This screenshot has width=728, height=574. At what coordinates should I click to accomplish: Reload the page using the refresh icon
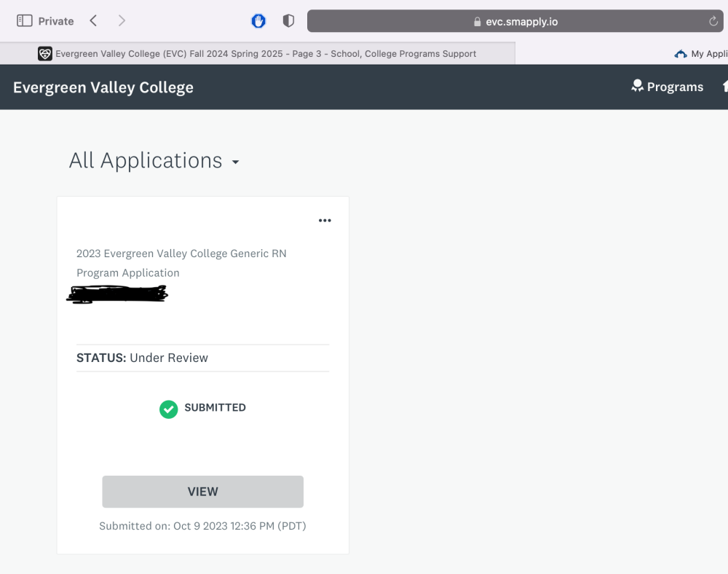coord(713,21)
